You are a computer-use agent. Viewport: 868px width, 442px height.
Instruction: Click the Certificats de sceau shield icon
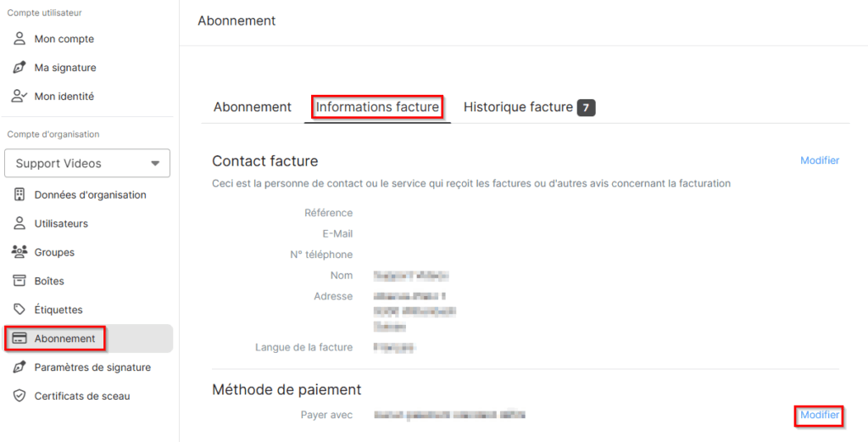click(19, 396)
